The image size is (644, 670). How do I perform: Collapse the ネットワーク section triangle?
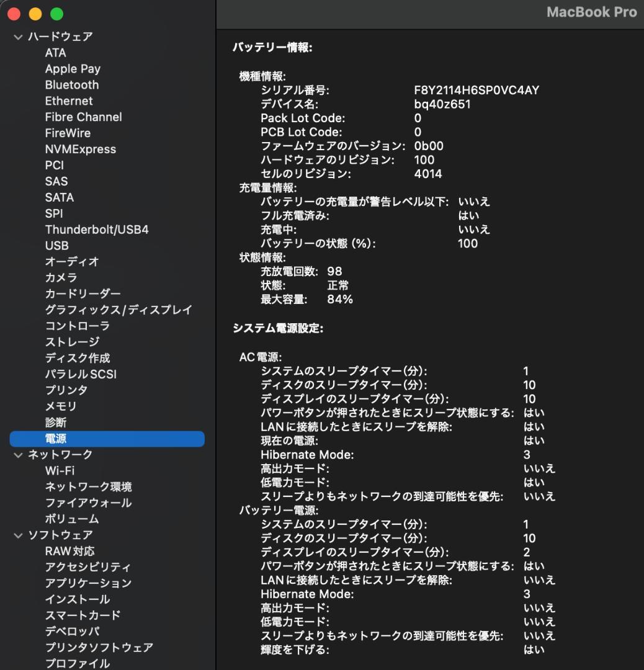click(x=17, y=455)
